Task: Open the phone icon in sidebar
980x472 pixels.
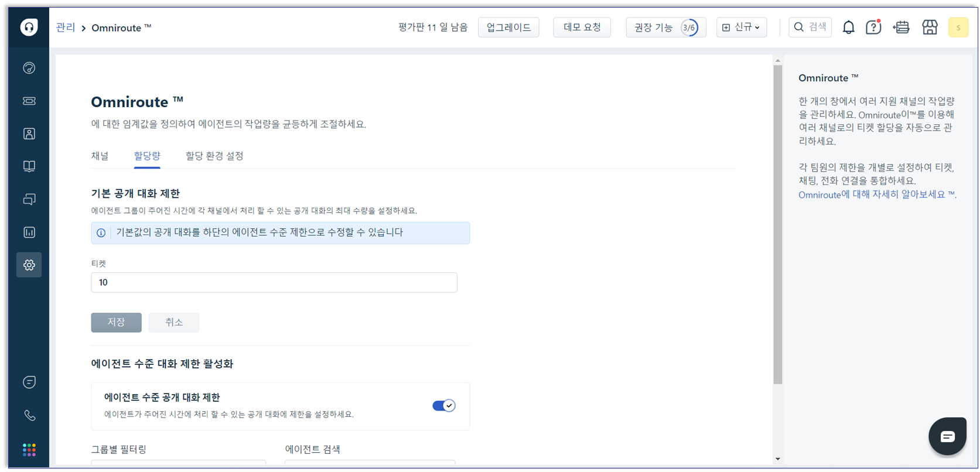Action: tap(29, 415)
